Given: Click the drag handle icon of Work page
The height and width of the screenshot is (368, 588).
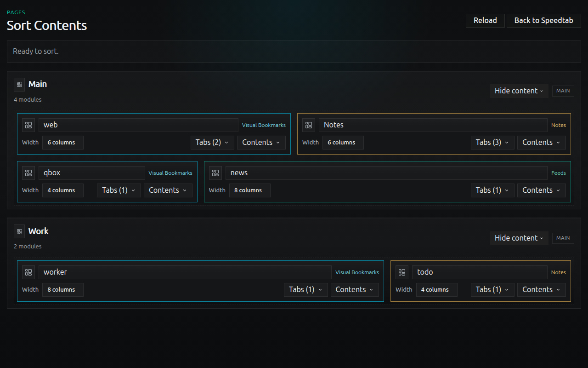Looking at the screenshot, I should point(19,232).
